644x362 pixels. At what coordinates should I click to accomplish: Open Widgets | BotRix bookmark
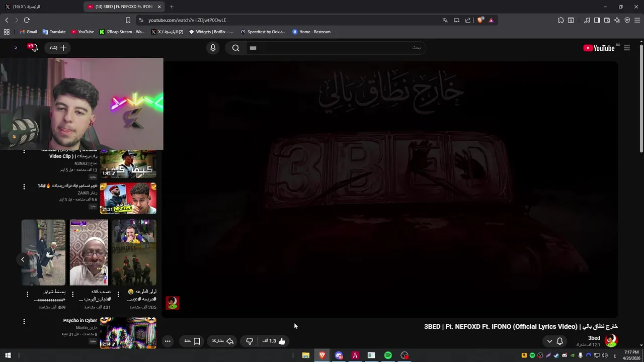click(x=211, y=32)
